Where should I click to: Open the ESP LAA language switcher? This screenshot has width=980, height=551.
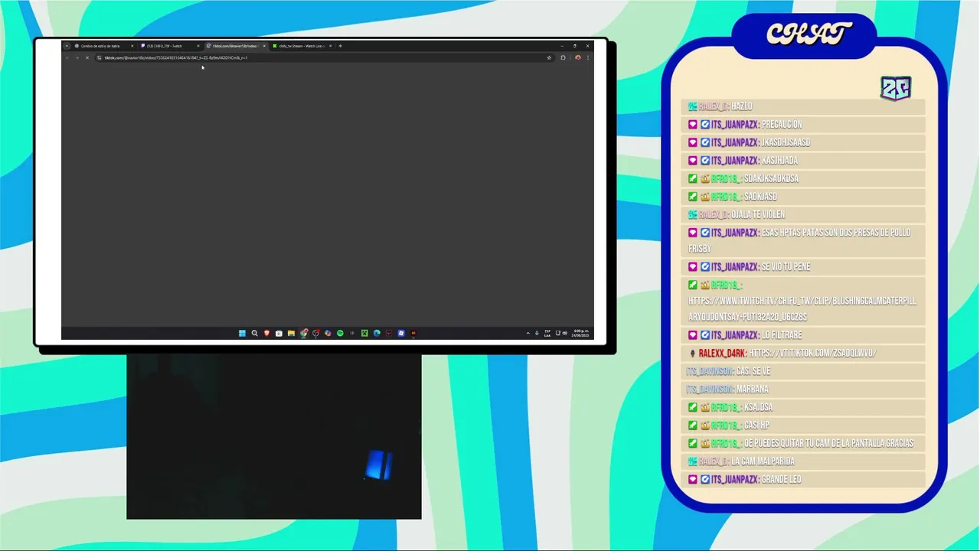(x=547, y=333)
